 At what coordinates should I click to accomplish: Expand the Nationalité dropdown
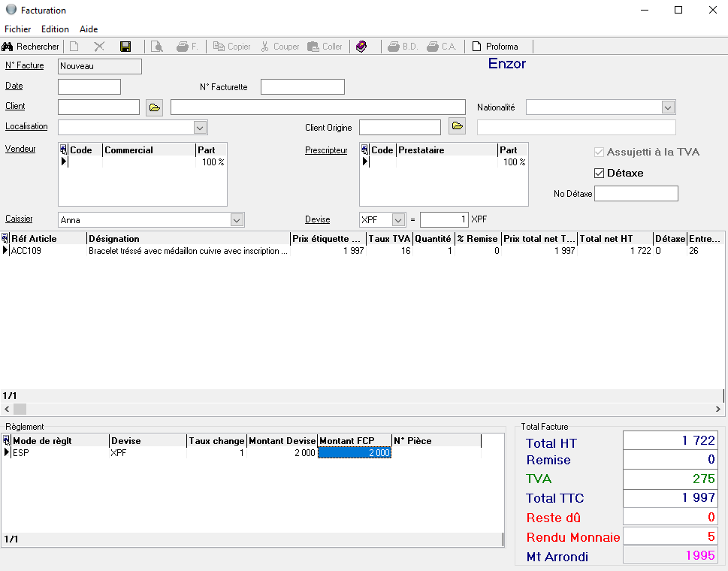tap(668, 107)
